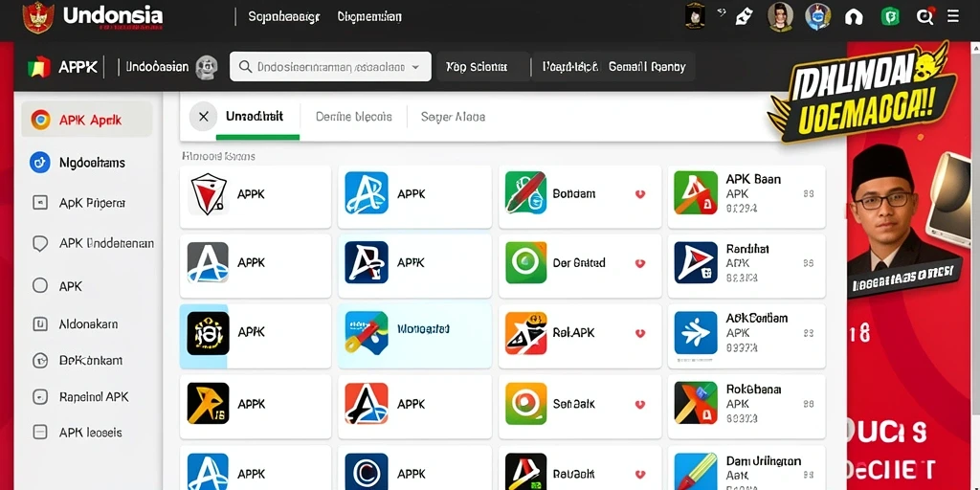
Task: Toggle the heart next to Rel.APK
Action: coord(640,334)
